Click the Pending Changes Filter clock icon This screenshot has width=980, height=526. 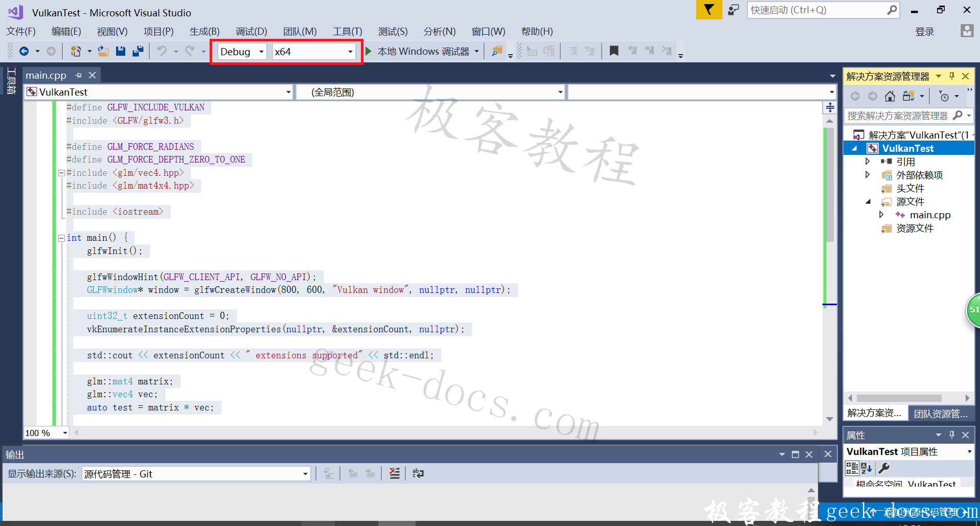point(944,96)
